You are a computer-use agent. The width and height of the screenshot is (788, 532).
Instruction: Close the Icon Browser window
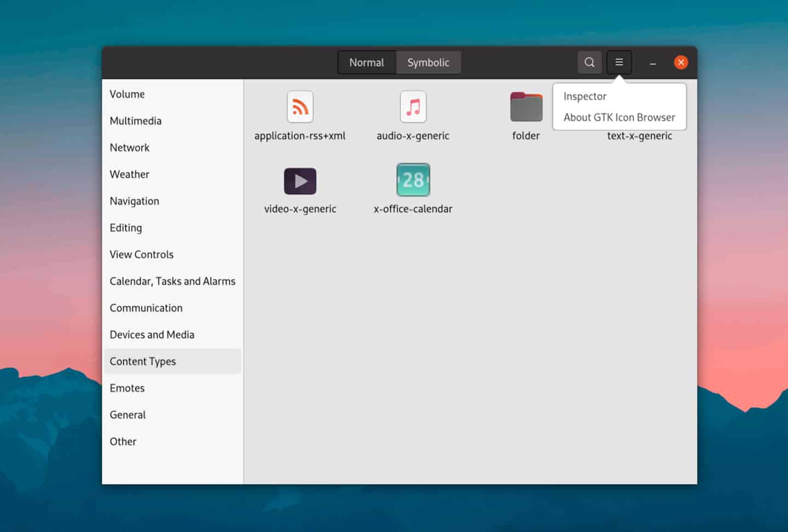681,62
